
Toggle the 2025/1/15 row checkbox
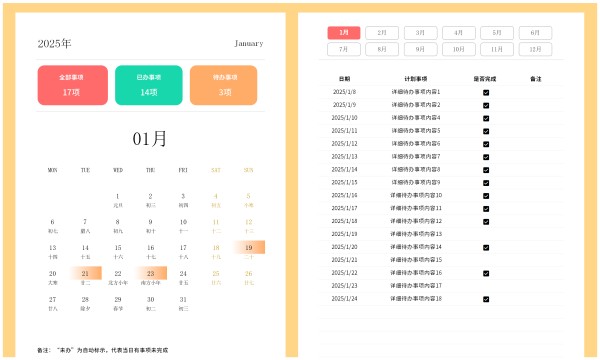(486, 183)
